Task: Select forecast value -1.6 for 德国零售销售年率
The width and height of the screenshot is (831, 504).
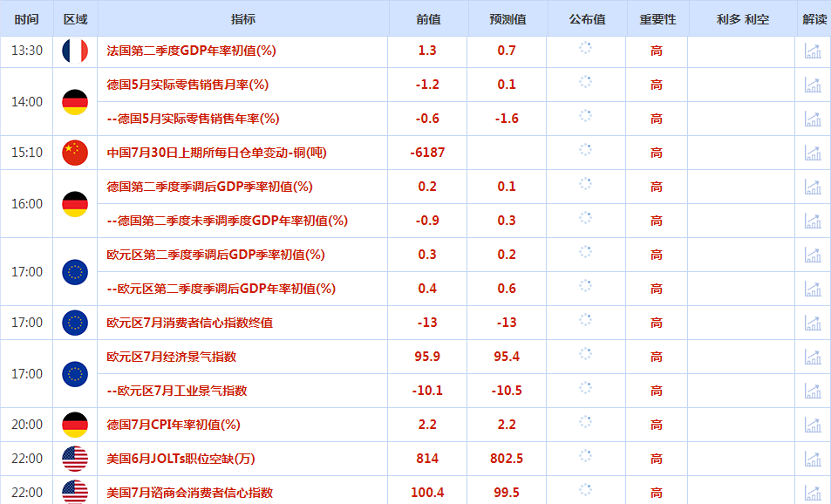Action: point(507,119)
